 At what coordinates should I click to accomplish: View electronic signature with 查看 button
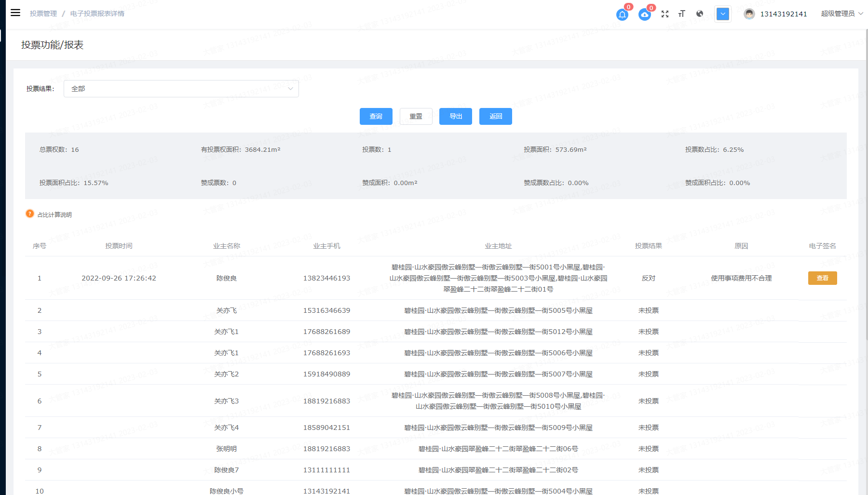coord(823,278)
